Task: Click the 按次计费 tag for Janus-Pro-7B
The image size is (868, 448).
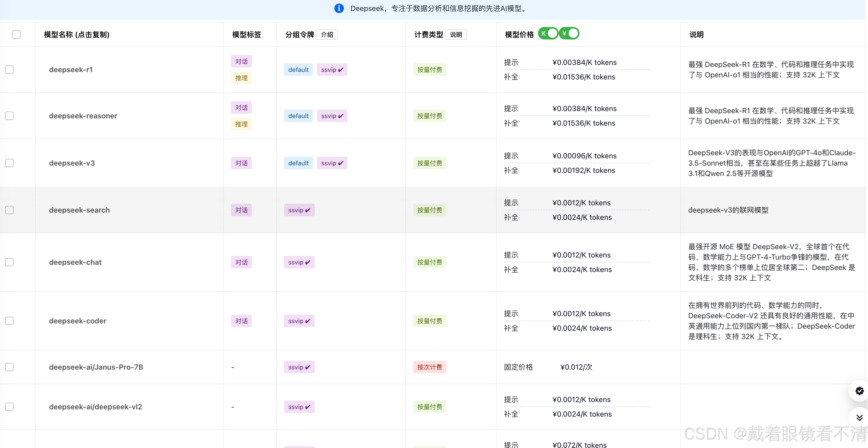Action: pyautogui.click(x=430, y=367)
